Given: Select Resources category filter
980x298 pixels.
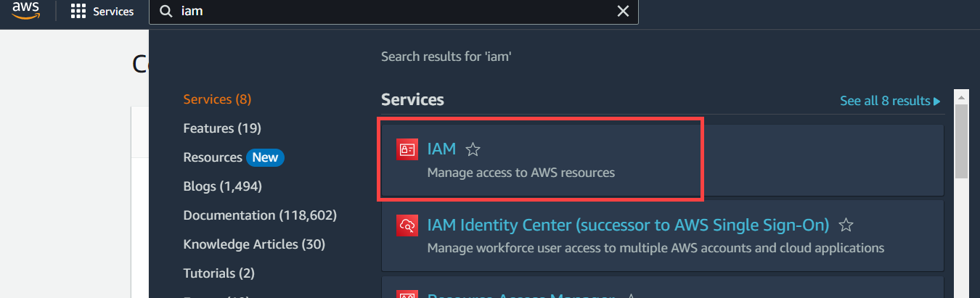Looking at the screenshot, I should point(213,157).
